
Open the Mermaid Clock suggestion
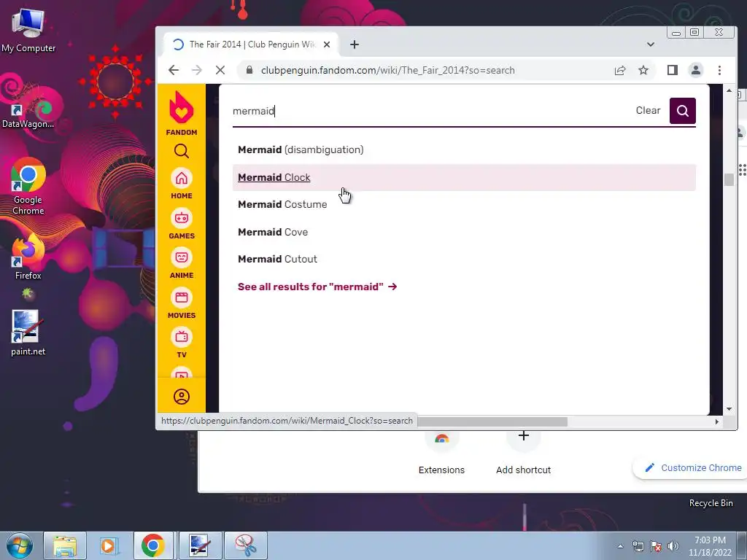464,178
